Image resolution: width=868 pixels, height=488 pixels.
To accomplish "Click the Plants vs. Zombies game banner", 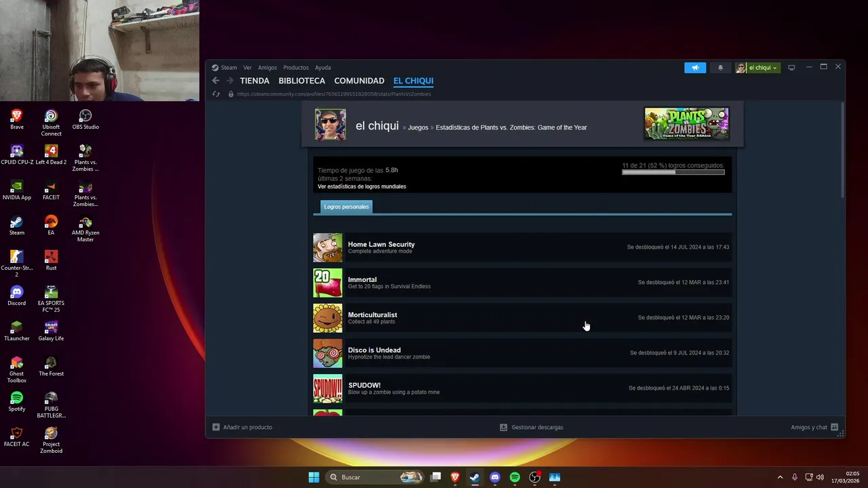I will pyautogui.click(x=686, y=124).
